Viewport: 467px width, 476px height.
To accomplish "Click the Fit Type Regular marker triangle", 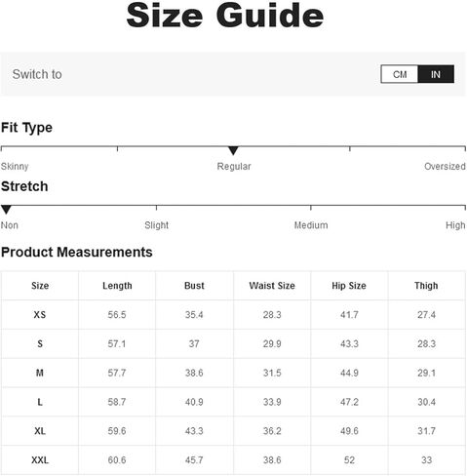I will click(233, 151).
